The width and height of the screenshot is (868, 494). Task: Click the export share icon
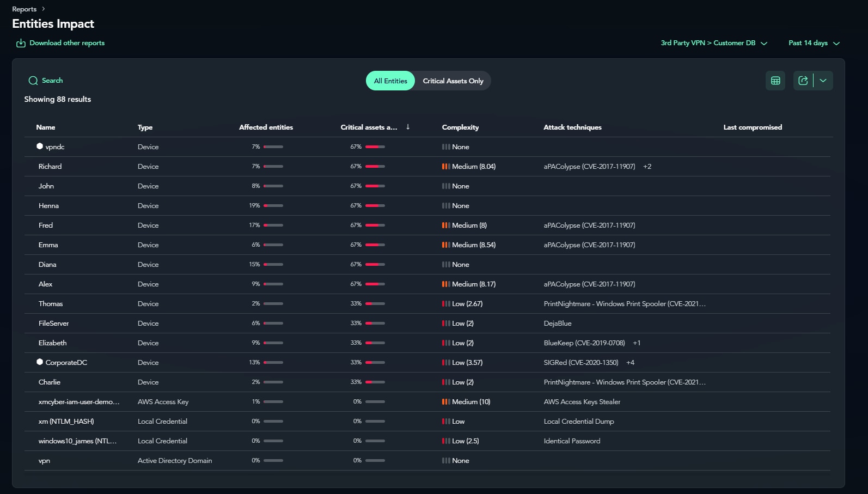(803, 81)
